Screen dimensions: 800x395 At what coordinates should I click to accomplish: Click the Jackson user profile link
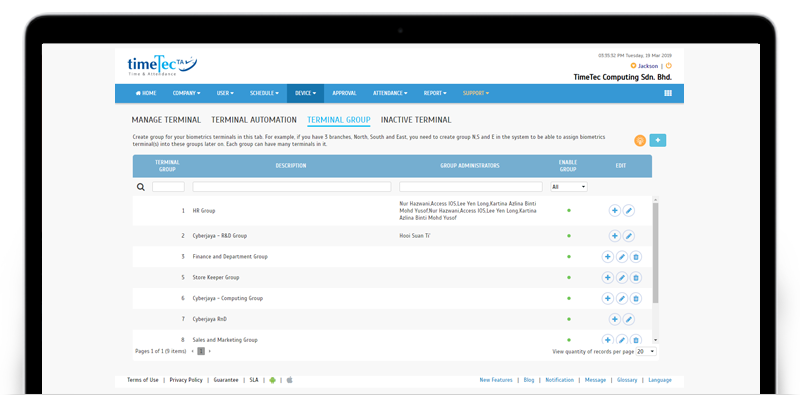pos(648,66)
